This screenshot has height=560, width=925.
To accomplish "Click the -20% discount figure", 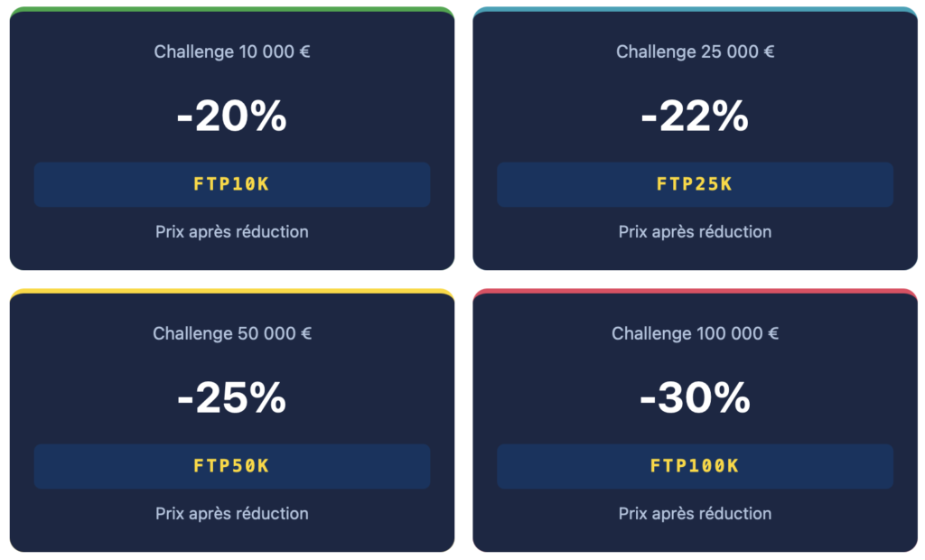I will click(x=232, y=117).
